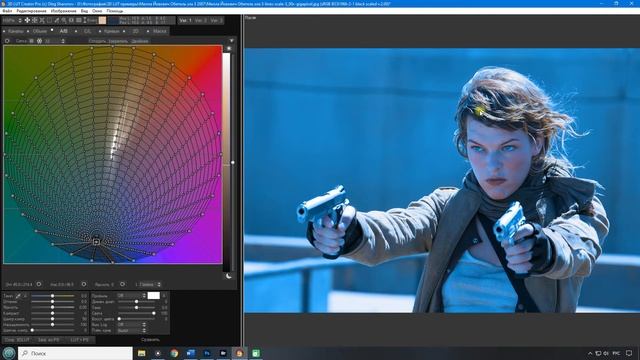Select variant Var 3
This screenshot has width=640, height=360.
coord(216,20)
